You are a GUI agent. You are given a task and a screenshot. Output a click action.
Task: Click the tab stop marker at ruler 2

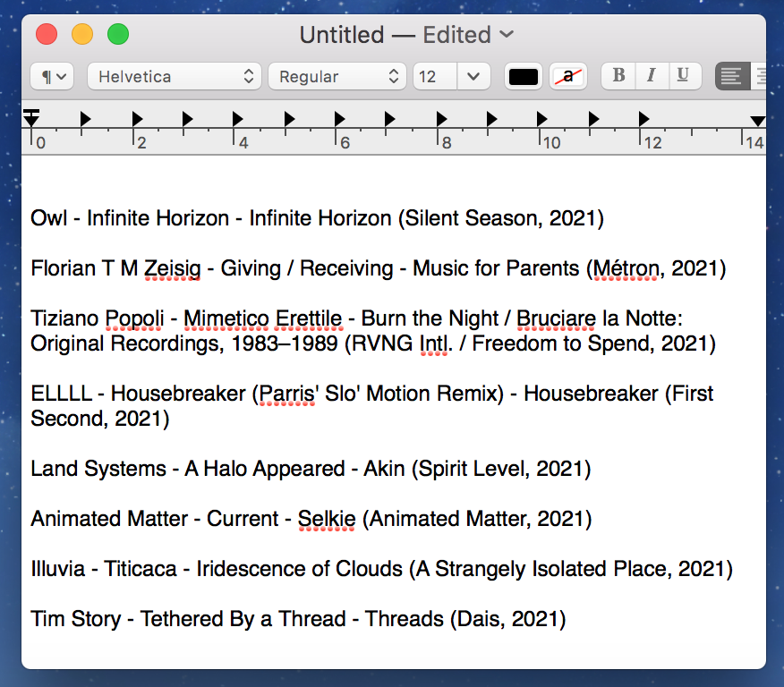coord(137,119)
